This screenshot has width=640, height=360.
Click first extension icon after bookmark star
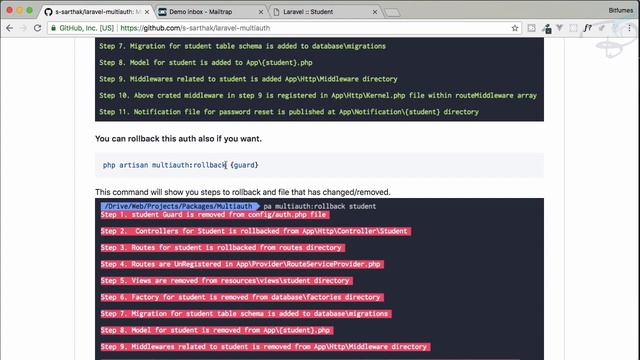[531, 28]
